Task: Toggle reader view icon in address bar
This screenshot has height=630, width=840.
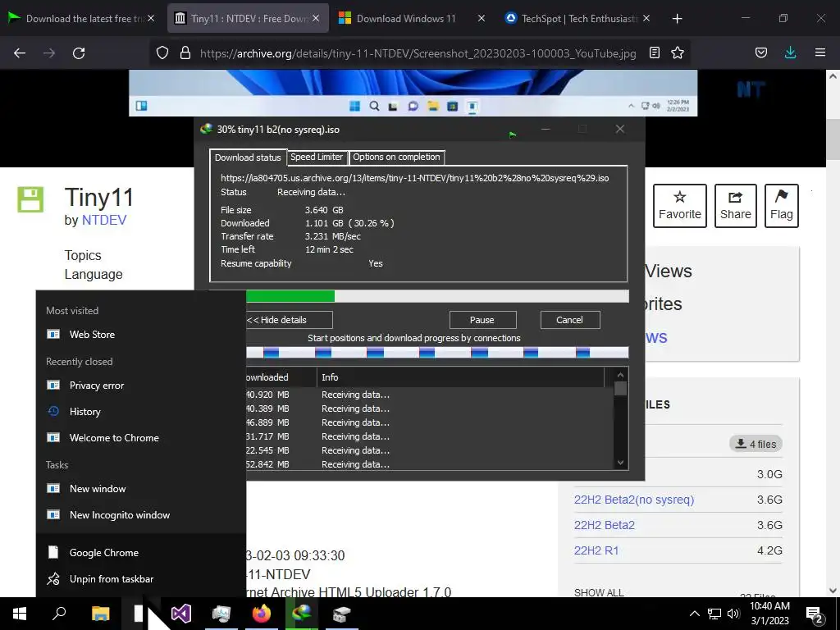Action: pos(654,52)
